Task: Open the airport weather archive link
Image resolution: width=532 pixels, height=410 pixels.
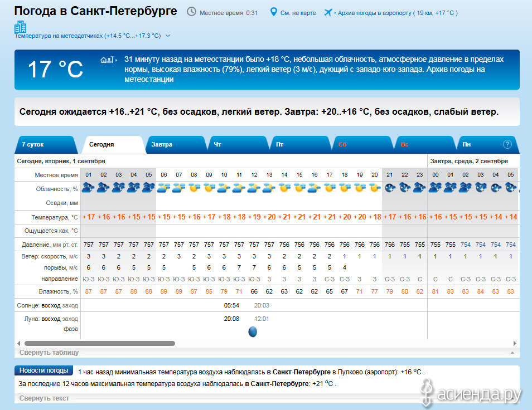Action: (x=398, y=13)
